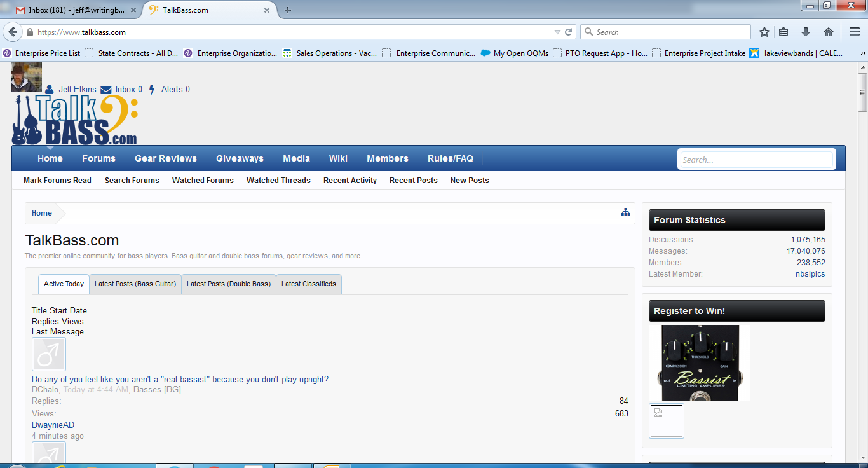This screenshot has height=468, width=868.
Task: Click the padlock site identity icon
Action: [29, 32]
